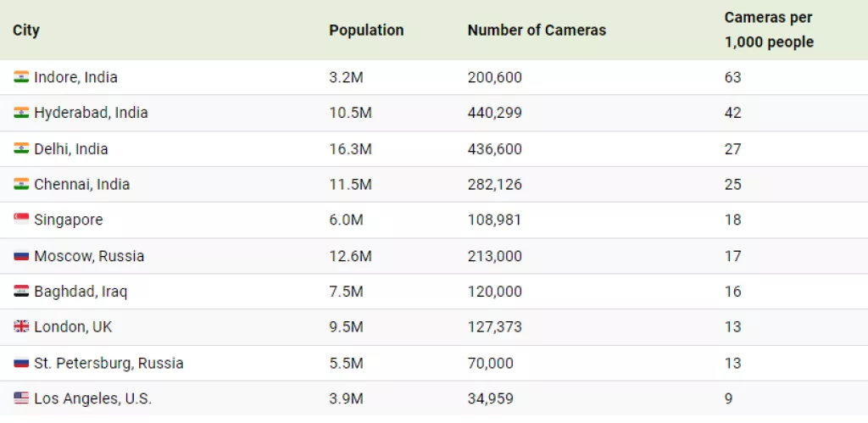Click the Chennai, India city name
868x423 pixels.
click(x=81, y=185)
